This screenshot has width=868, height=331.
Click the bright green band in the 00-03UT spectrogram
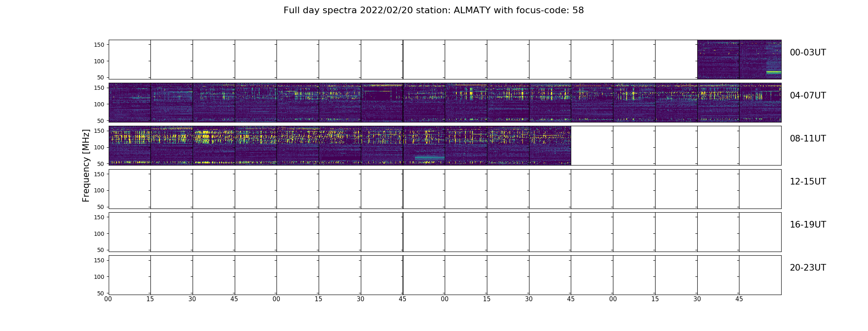click(x=774, y=72)
